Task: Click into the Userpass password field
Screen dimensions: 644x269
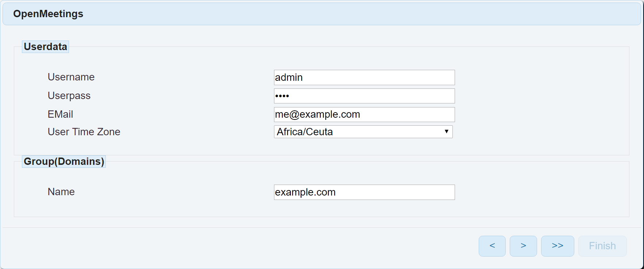Action: click(364, 96)
